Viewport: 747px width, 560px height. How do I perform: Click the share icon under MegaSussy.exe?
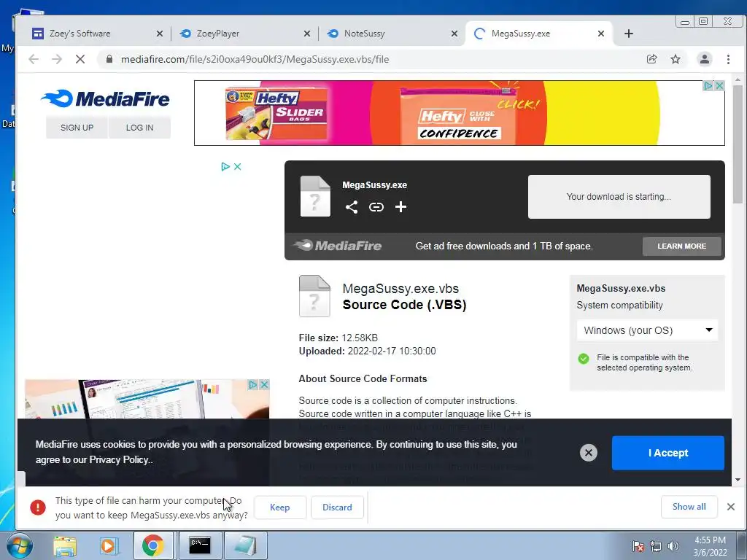[x=352, y=206]
